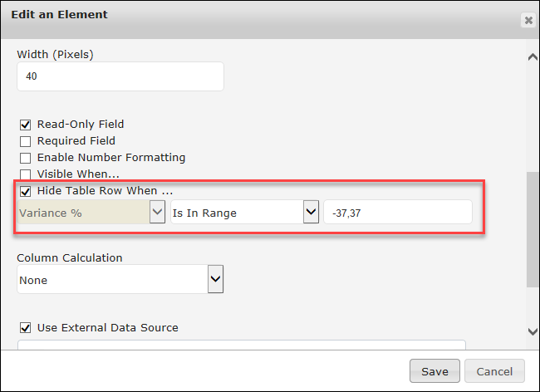Open the Column Calculation dropdown
This screenshot has width=540, height=392.
tap(120, 281)
